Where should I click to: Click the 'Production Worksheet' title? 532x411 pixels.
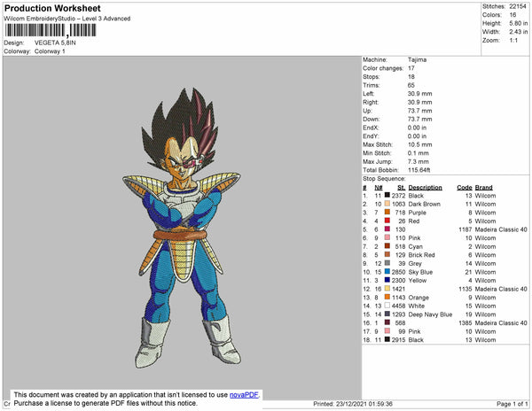[x=52, y=9]
